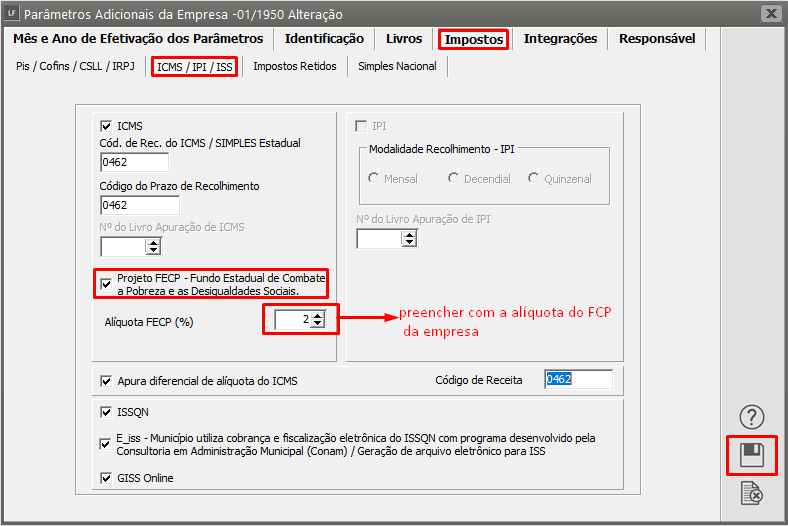Screen dimensions: 788x526
Task: Click the Código do Prazo de Recolhimento field
Action: click(140, 205)
